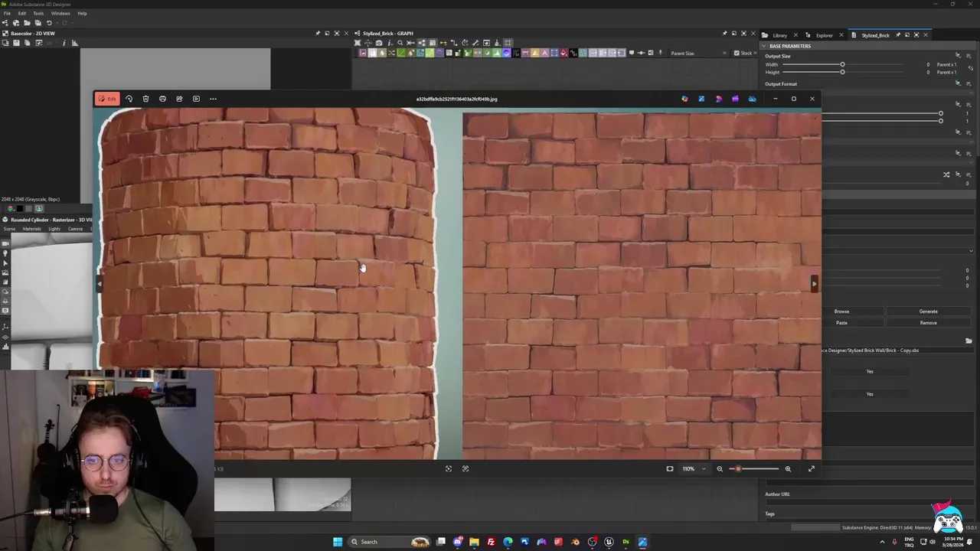Image resolution: width=980 pixels, height=551 pixels.
Task: Go to the previous image with the left arrow
Action: click(98, 284)
